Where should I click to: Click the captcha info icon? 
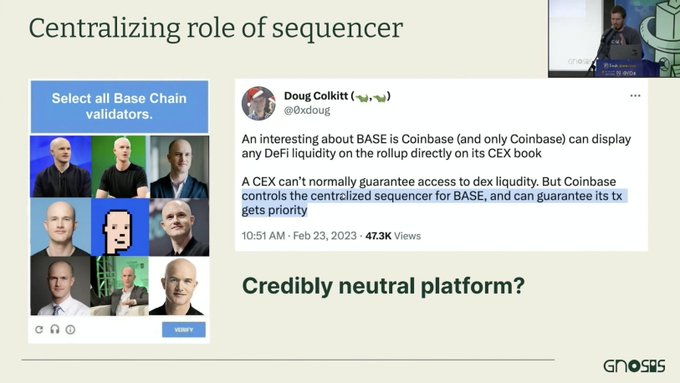[x=70, y=330]
